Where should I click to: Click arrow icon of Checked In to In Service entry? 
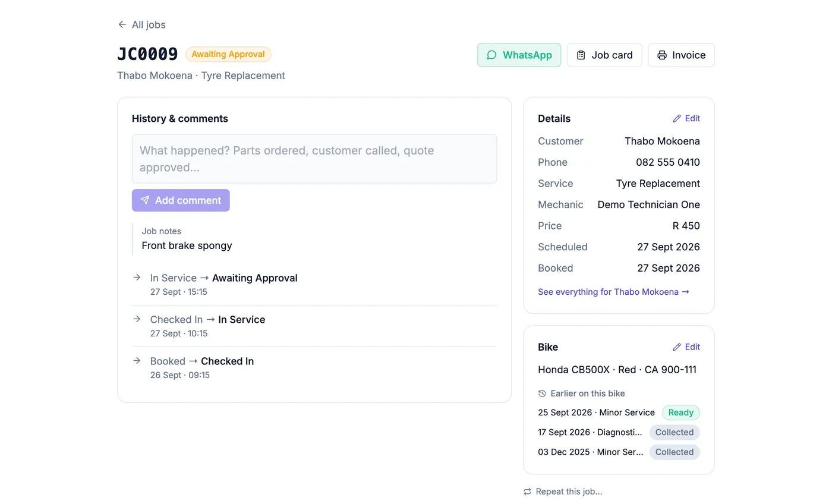pyautogui.click(x=137, y=319)
